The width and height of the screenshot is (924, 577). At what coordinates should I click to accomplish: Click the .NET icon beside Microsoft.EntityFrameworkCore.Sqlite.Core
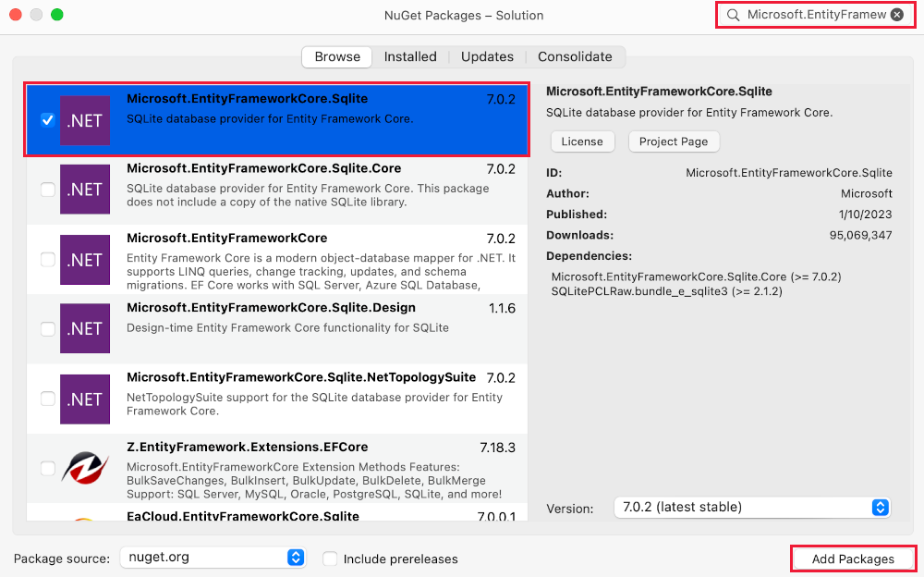click(84, 190)
